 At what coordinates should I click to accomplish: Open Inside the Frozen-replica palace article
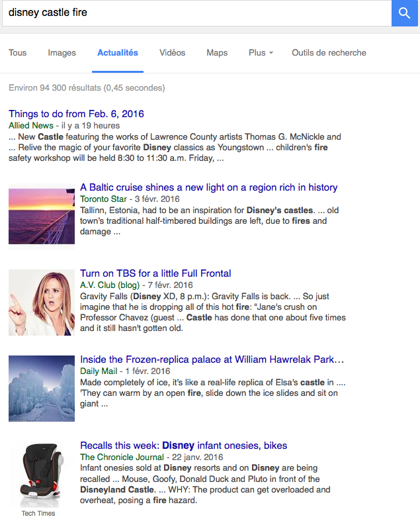tap(212, 359)
